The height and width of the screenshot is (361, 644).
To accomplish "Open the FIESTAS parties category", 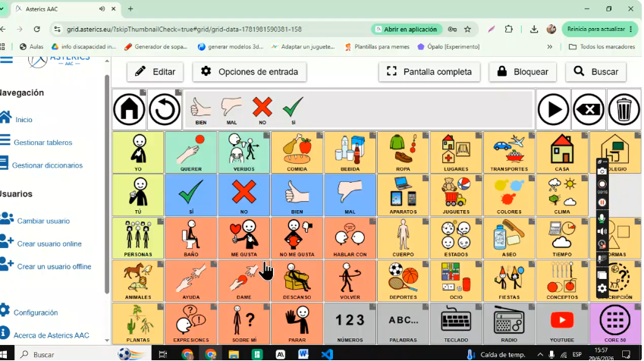I will [509, 281].
